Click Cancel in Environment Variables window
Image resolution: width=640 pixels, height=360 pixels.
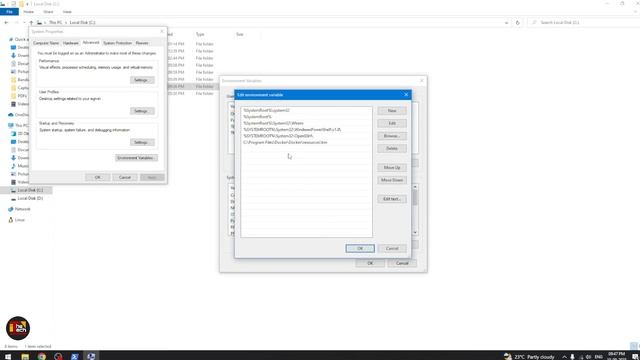(402, 263)
